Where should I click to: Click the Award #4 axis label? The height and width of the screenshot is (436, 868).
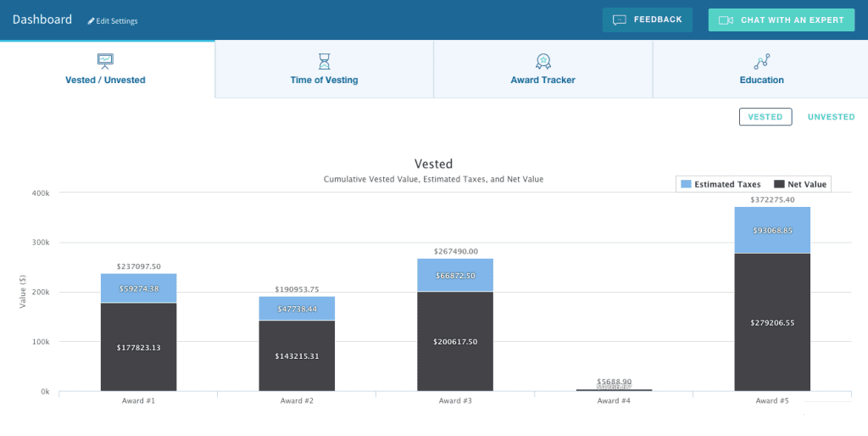click(614, 400)
